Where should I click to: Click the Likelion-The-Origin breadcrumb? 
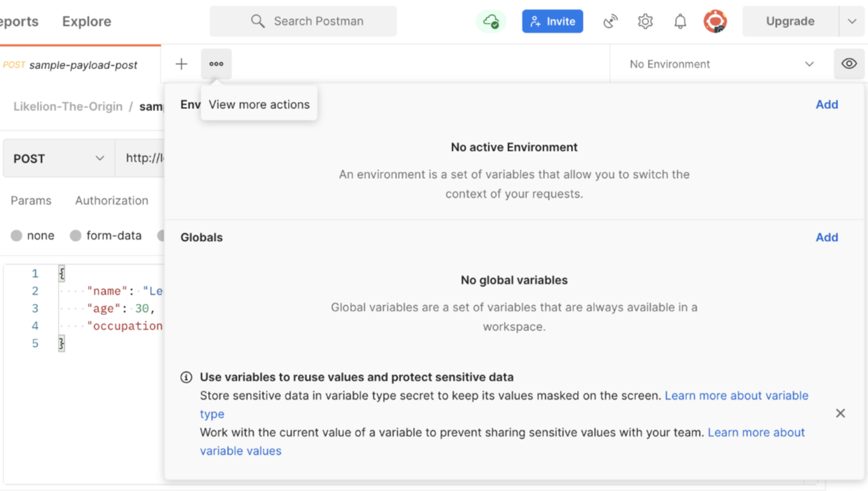pyautogui.click(x=68, y=106)
